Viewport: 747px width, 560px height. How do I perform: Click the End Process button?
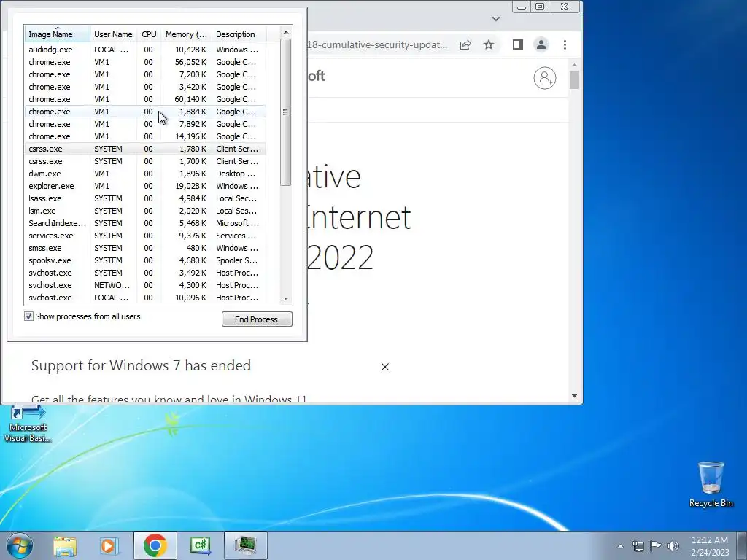click(257, 319)
